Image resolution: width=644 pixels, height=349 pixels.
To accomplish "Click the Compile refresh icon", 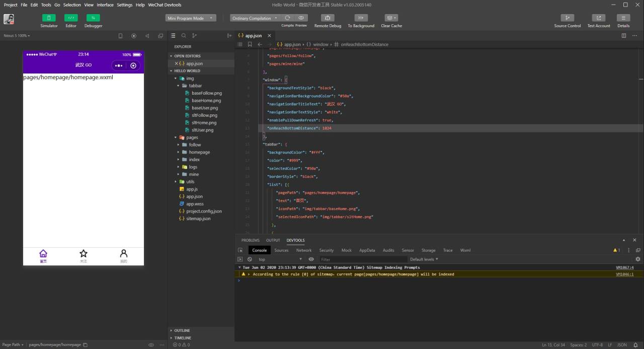I will (x=287, y=18).
